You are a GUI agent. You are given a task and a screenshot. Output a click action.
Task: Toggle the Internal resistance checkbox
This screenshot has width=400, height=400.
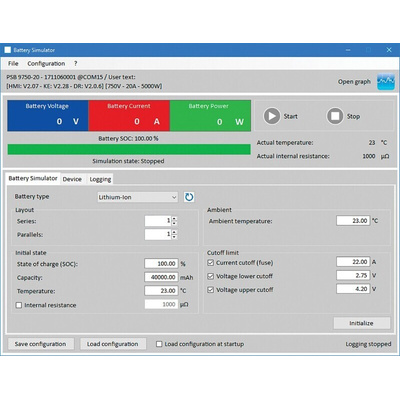tap(19, 305)
